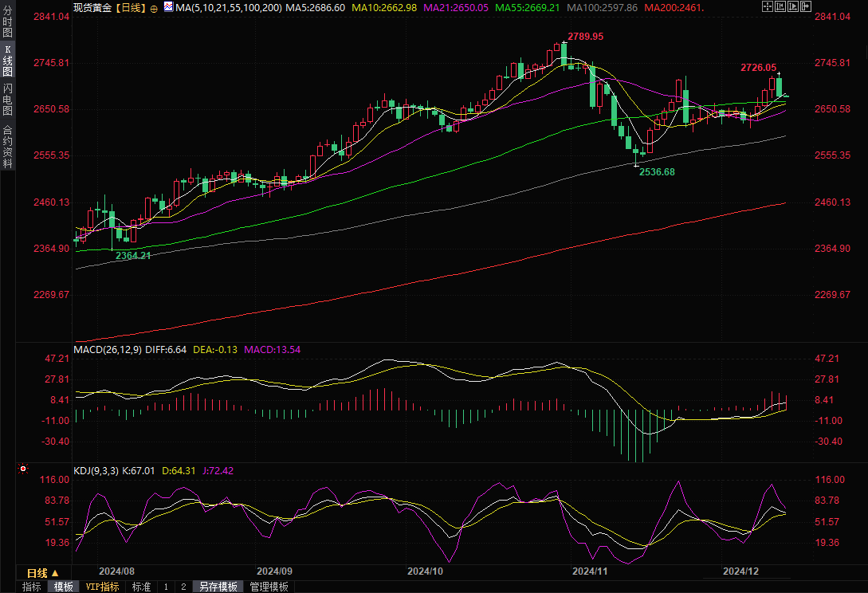Choose the 标准 template option
The width and height of the screenshot is (868, 593).
(x=141, y=587)
